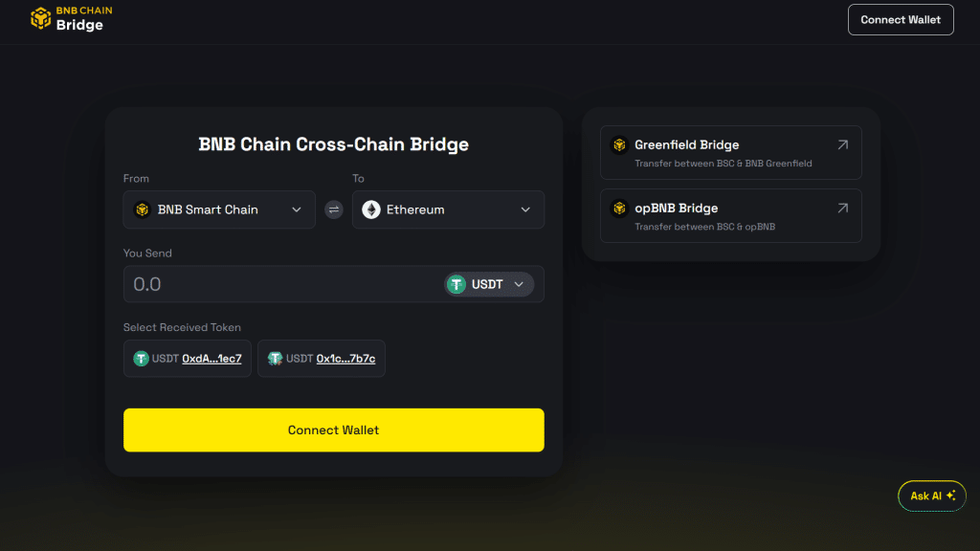This screenshot has width=980, height=551.
Task: Open the USDT token selector
Action: pyautogui.click(x=489, y=284)
